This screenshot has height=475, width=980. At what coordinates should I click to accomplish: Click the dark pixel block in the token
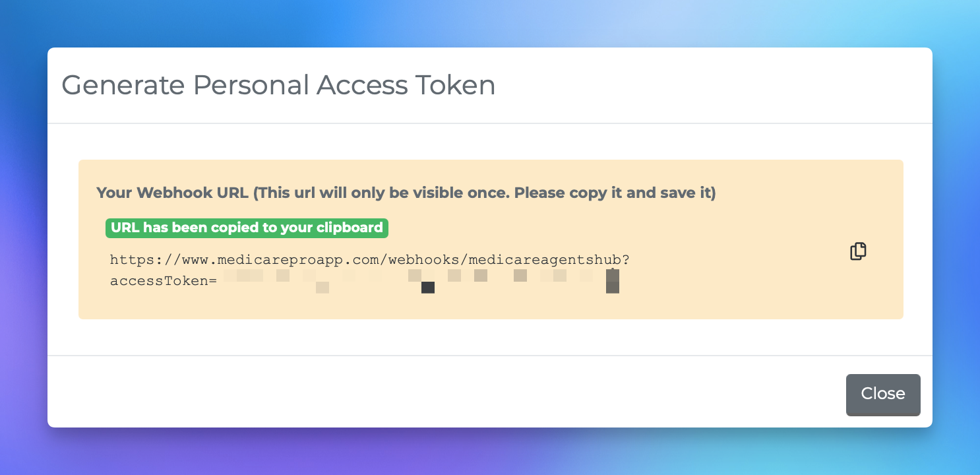pyautogui.click(x=428, y=288)
